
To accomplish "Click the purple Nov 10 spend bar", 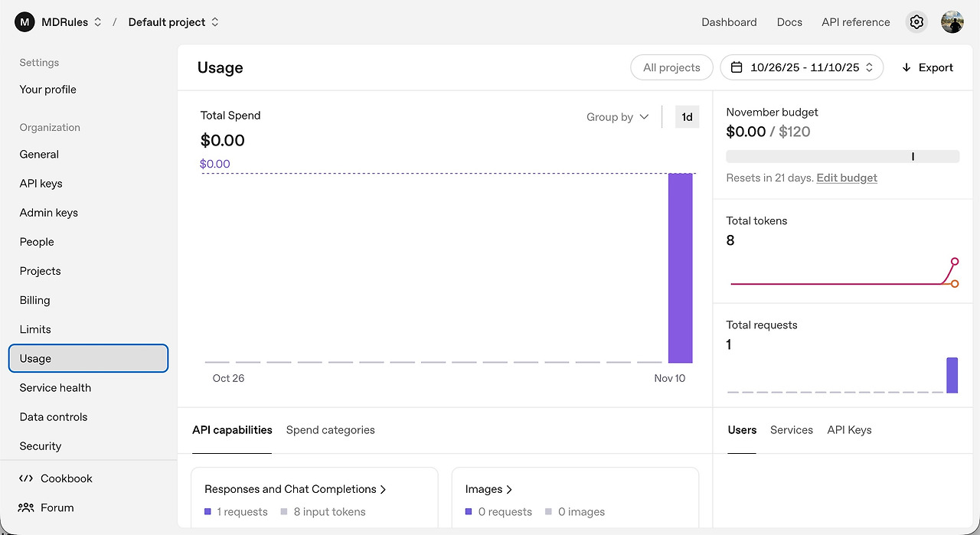I will (x=680, y=268).
